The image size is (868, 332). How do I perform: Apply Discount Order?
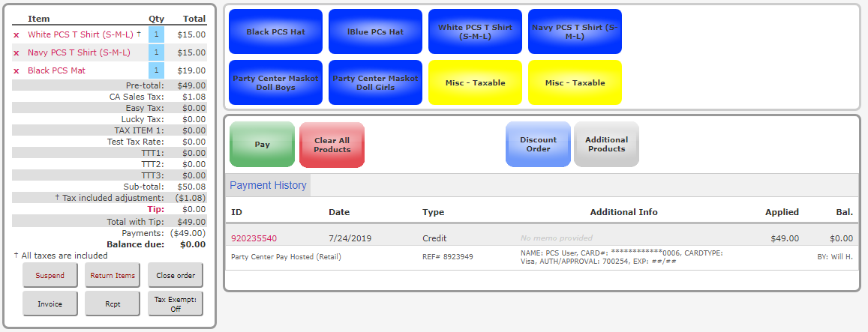click(x=538, y=145)
